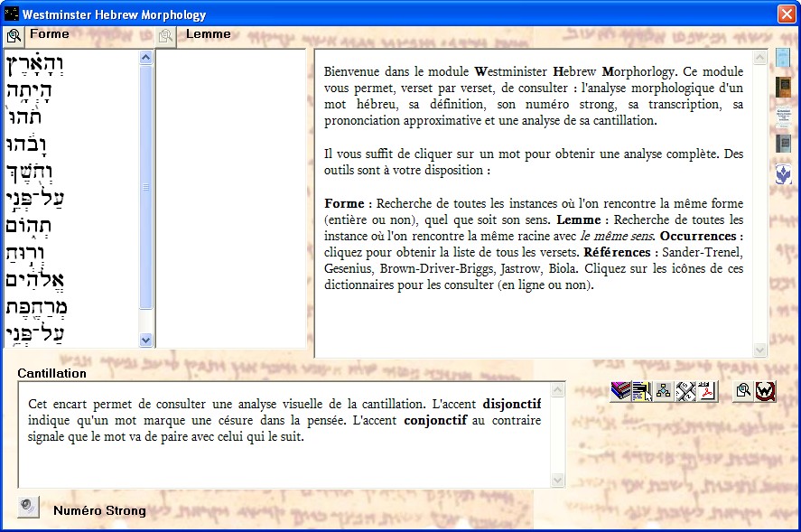The width and height of the screenshot is (801, 532).
Task: Click the Forme list scrollbar thumb
Action: coord(145,187)
